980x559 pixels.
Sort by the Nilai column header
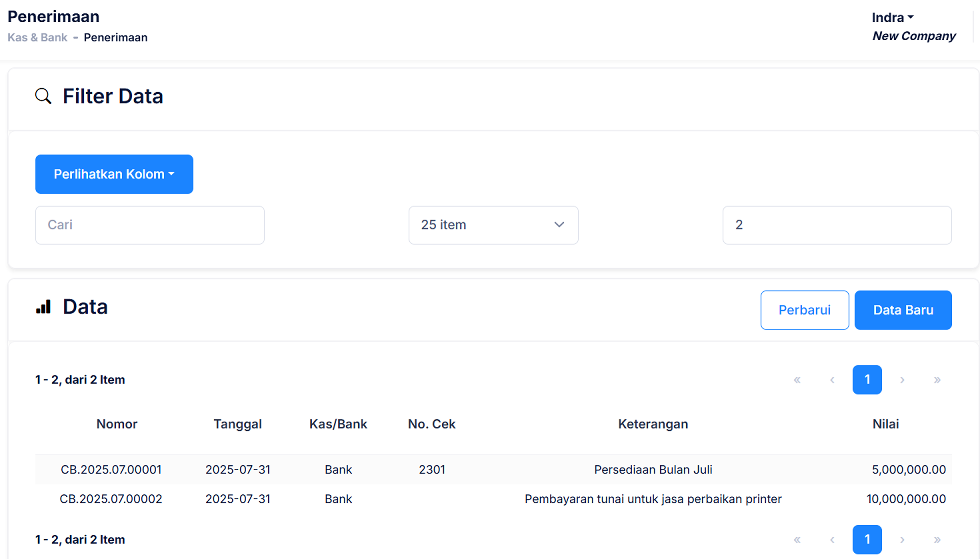pyautogui.click(x=885, y=424)
